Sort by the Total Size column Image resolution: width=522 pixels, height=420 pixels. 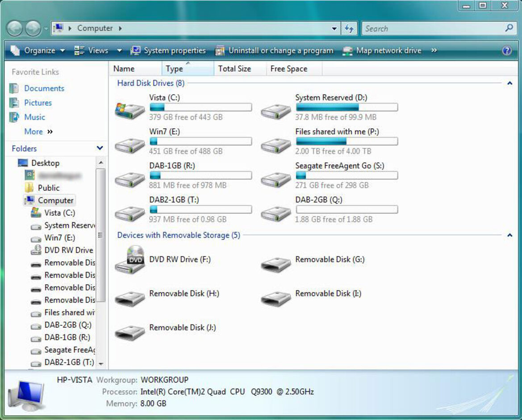(x=240, y=69)
